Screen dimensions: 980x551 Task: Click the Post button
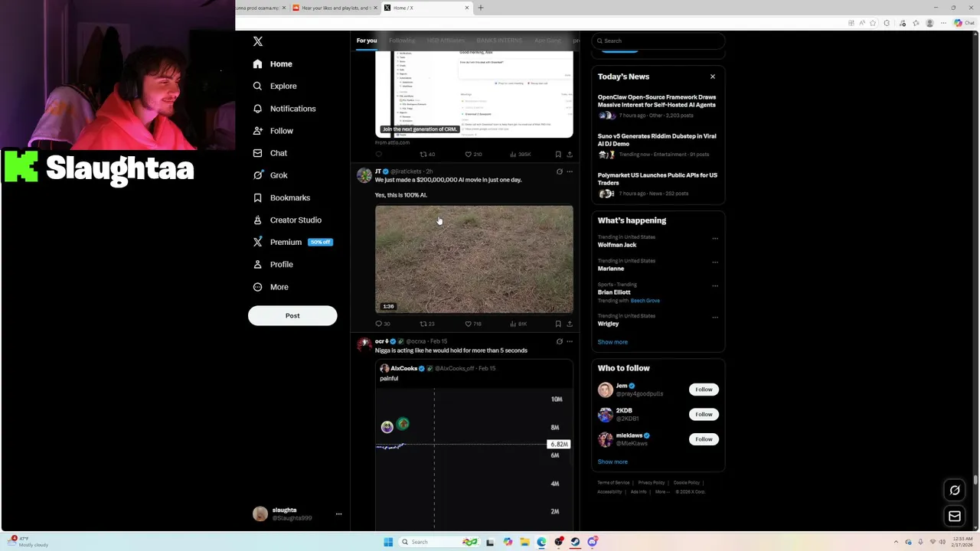(x=292, y=315)
